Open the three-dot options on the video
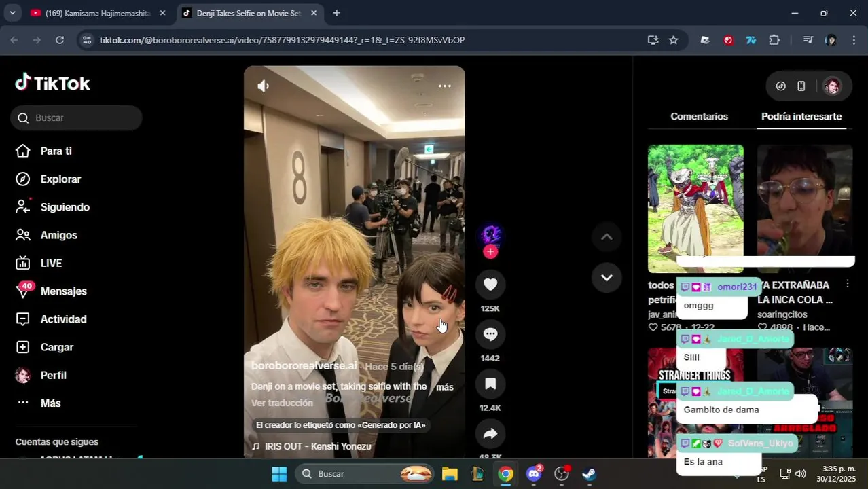 445,86
